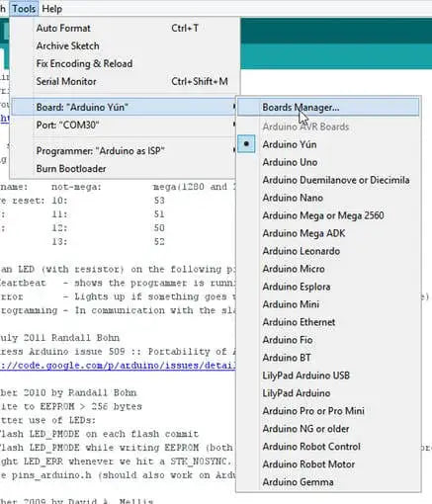The height and width of the screenshot is (504, 432).
Task: Open the Boards Manager entry
Action: 328,108
